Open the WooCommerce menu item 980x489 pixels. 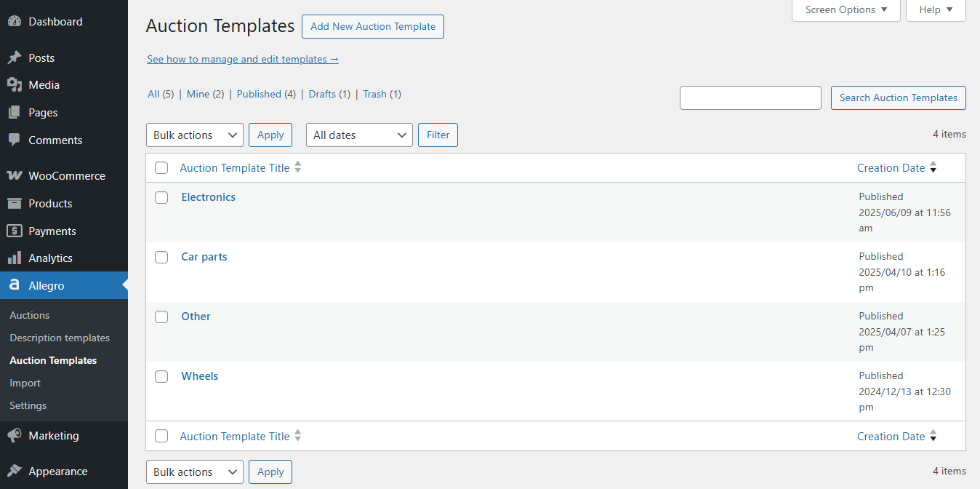(x=64, y=176)
